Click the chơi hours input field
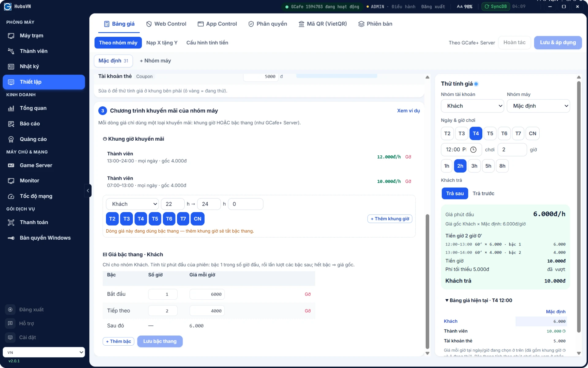 (x=512, y=150)
